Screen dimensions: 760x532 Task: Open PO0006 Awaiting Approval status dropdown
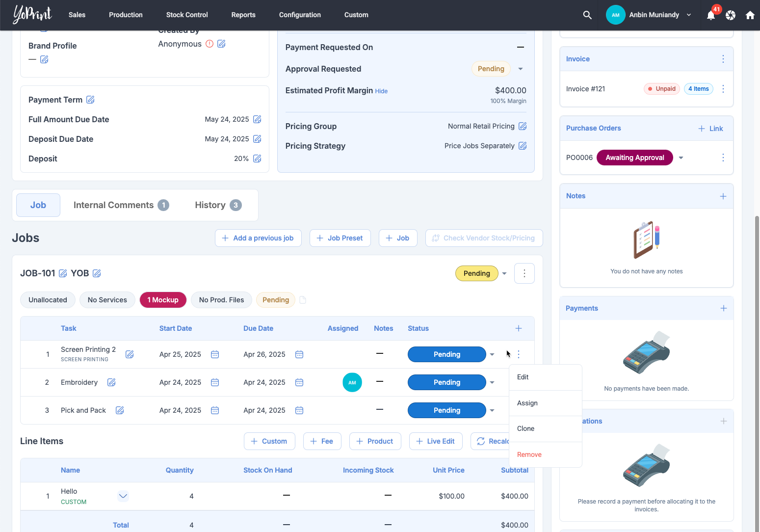pos(681,158)
